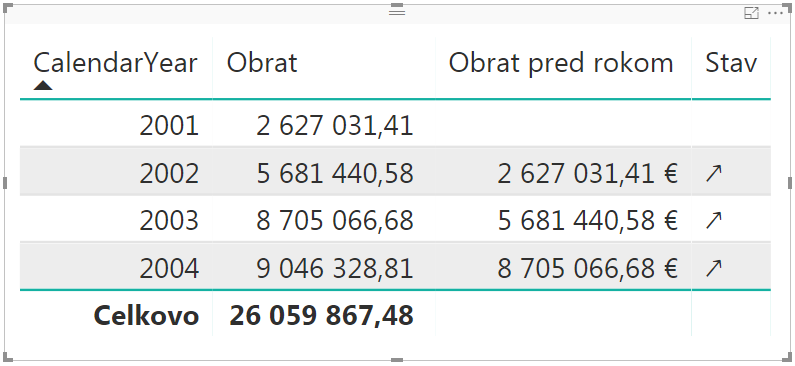Viewport: 795px width, 366px height.
Task: Click sort arrow under CalendarYear
Action: click(x=43, y=85)
